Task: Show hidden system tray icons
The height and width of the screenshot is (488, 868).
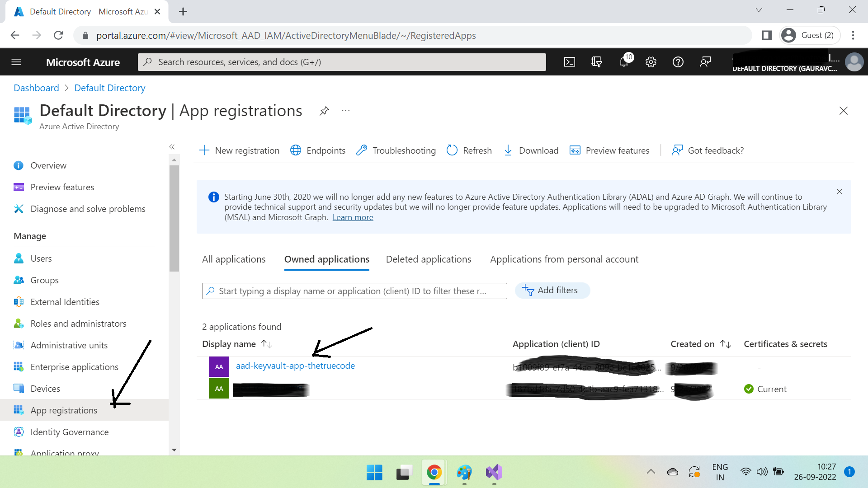Action: tap(651, 472)
